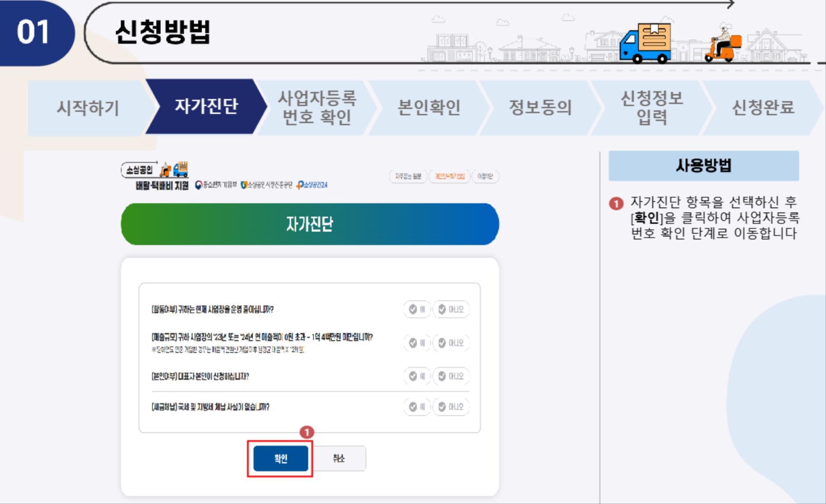The image size is (826, 504).
Task: Click the 중소벤처기업부 logo
Action: 216,185
